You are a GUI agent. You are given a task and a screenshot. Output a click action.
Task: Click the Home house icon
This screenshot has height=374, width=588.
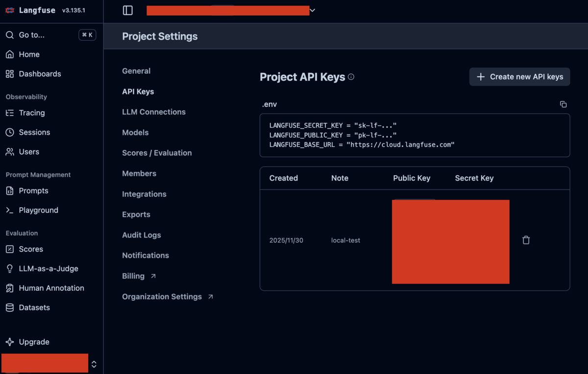10,54
